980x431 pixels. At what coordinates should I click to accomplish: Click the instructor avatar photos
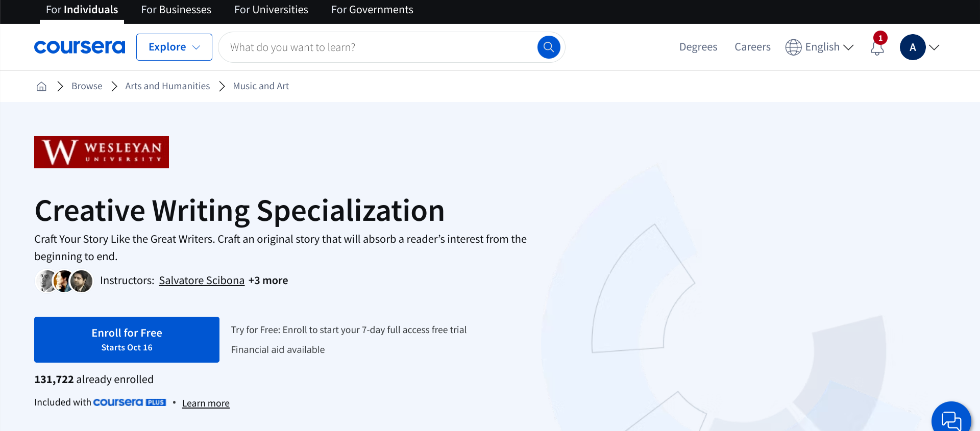tap(64, 281)
